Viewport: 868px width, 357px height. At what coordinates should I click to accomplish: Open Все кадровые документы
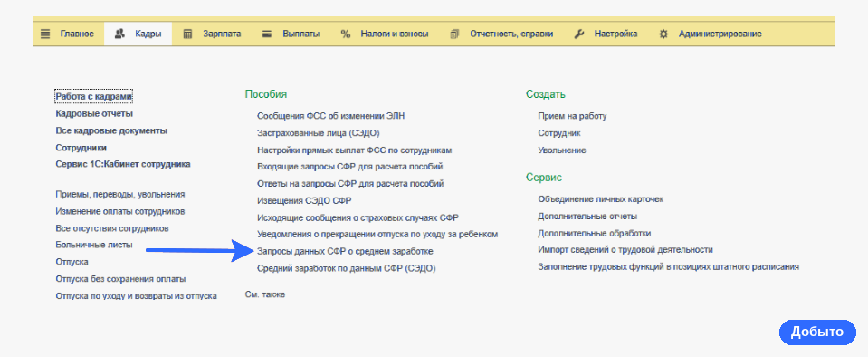click(x=111, y=130)
